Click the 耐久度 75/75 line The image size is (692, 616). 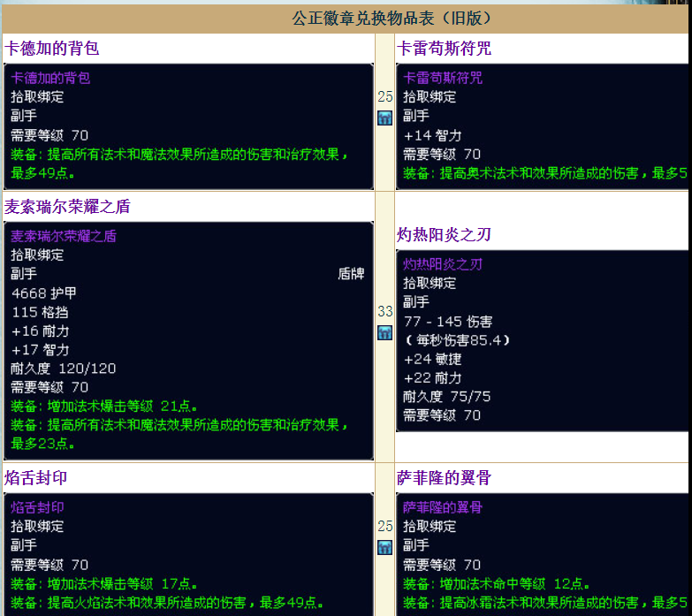[446, 397]
